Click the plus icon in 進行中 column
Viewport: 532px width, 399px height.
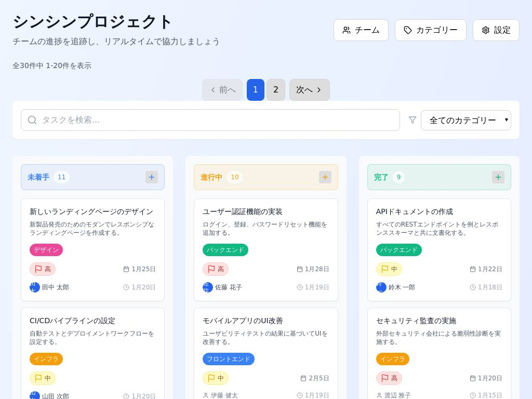coord(325,177)
